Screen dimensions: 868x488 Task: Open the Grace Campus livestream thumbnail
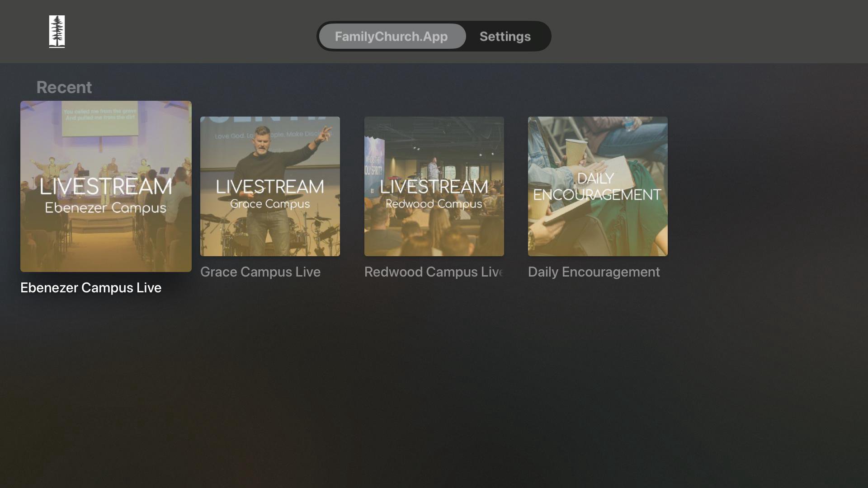click(270, 186)
